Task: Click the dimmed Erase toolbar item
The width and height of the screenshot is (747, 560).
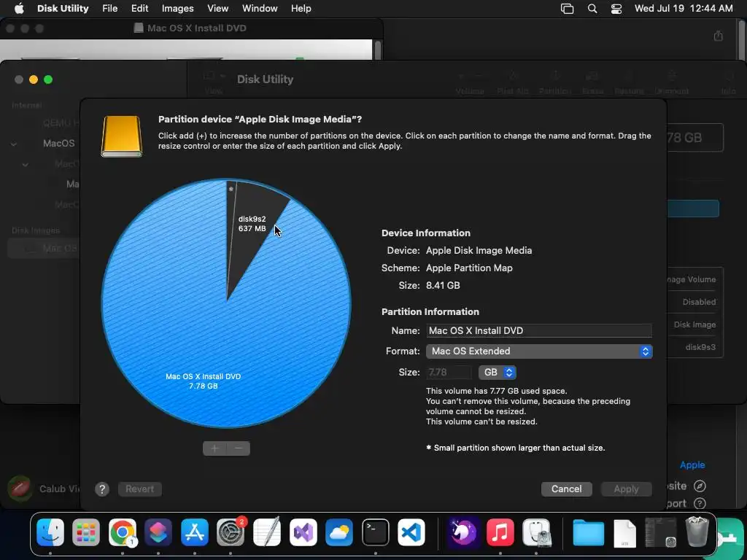Action: point(592,82)
